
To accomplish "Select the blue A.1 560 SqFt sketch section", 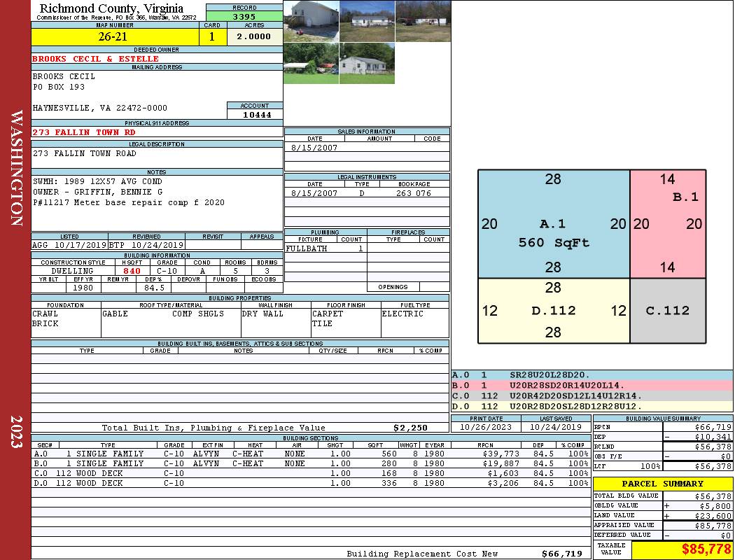I will pyautogui.click(x=554, y=224).
